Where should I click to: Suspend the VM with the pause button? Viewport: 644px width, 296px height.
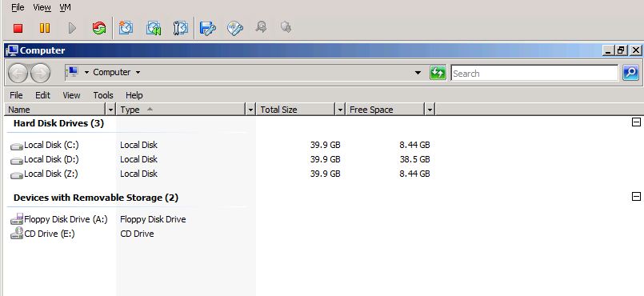(x=45, y=28)
